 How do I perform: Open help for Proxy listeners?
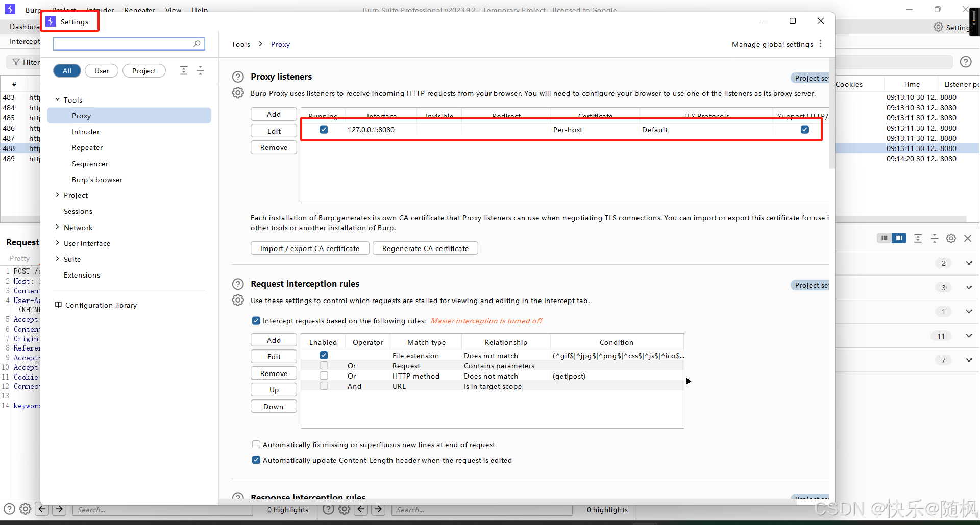click(x=238, y=77)
